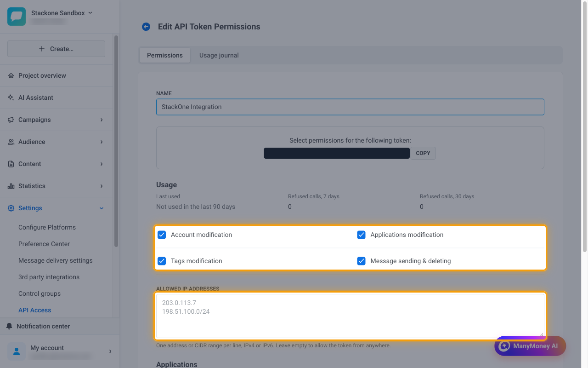Uncheck Tags modification permission
The height and width of the screenshot is (368, 588).
pos(162,261)
